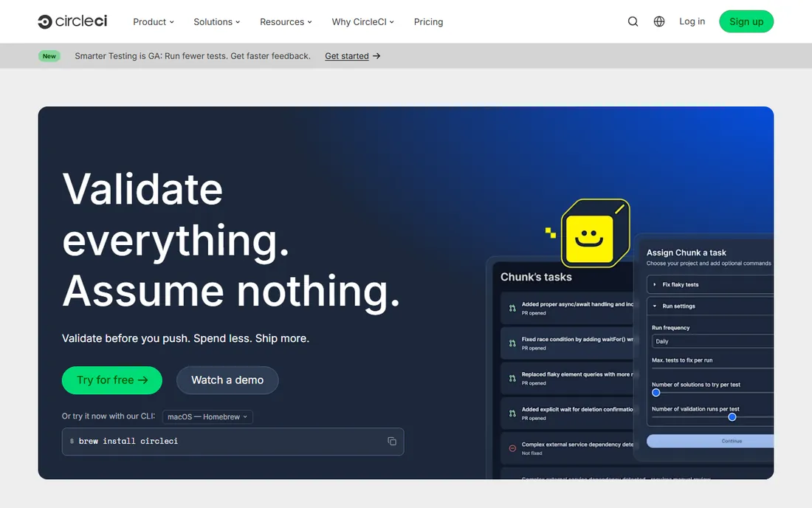Click the brew install circleci command field

point(233,442)
